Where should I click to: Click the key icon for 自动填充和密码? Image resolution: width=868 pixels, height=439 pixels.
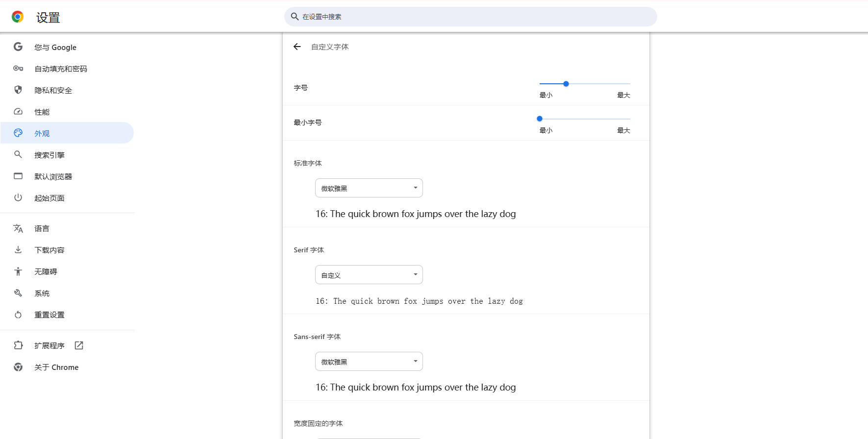(x=18, y=69)
